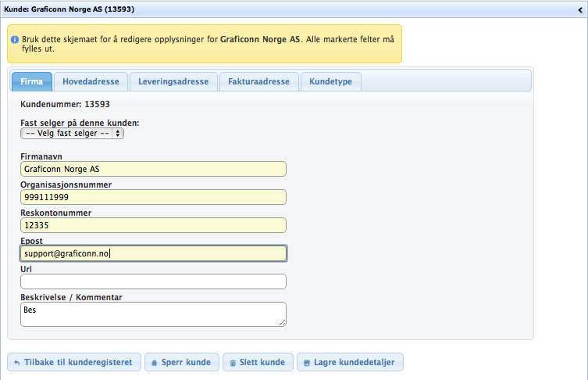Click the empty Url input field

pyautogui.click(x=153, y=281)
